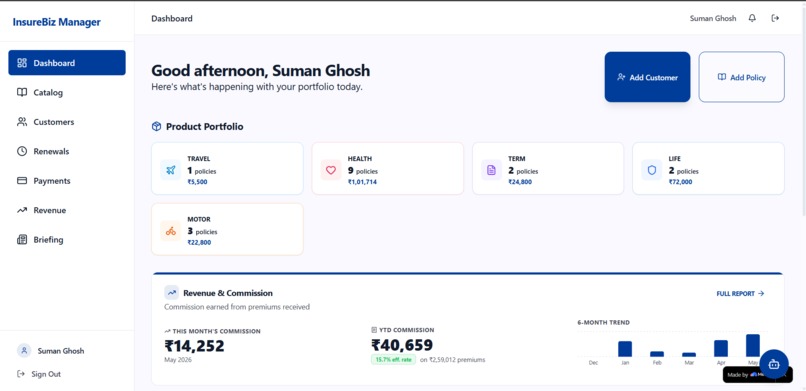This screenshot has width=806, height=391.
Task: Click the YTD Commission small icon
Action: tap(374, 330)
